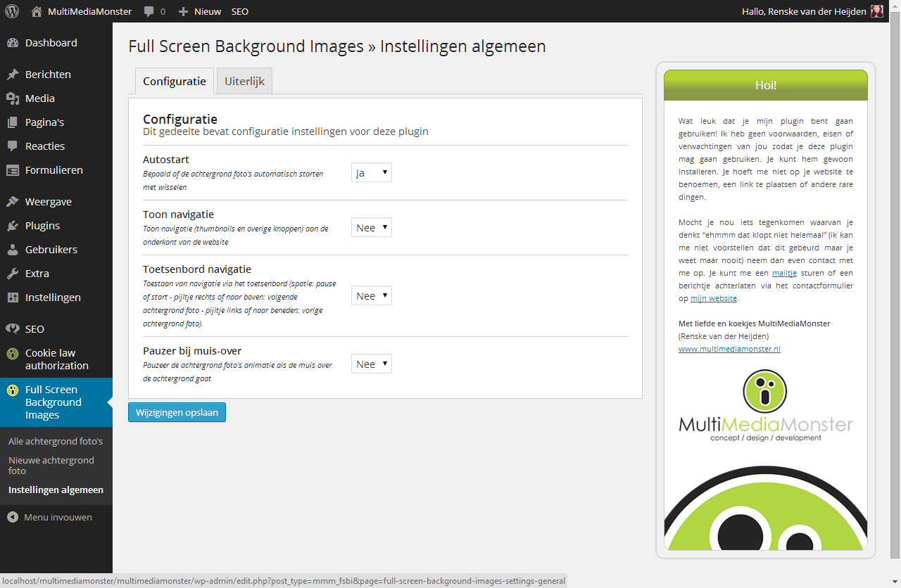The height and width of the screenshot is (588, 901).
Task: Click the Instellingen sliders icon
Action: click(x=13, y=298)
